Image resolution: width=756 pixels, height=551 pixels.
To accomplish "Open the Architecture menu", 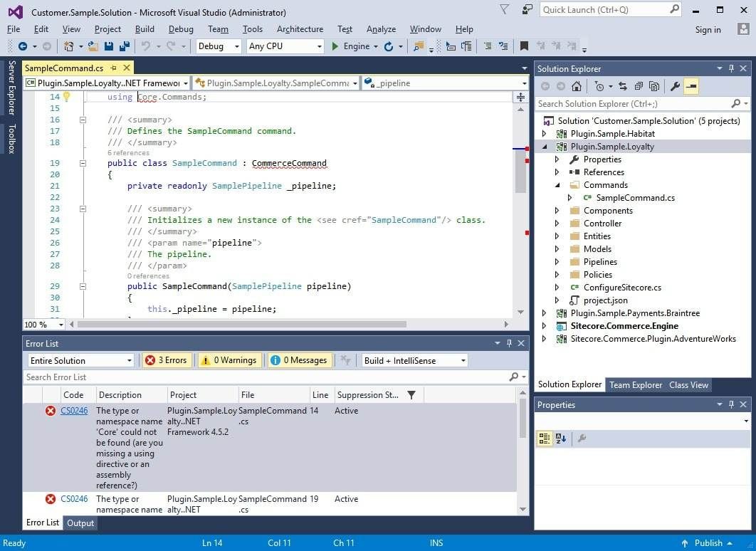I will coord(300,29).
